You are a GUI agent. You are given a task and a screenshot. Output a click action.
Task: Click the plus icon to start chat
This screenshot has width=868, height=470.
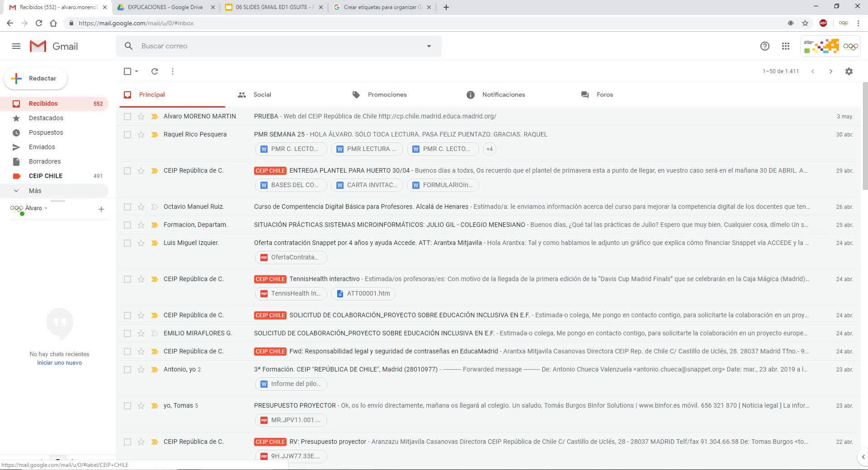coord(101,209)
